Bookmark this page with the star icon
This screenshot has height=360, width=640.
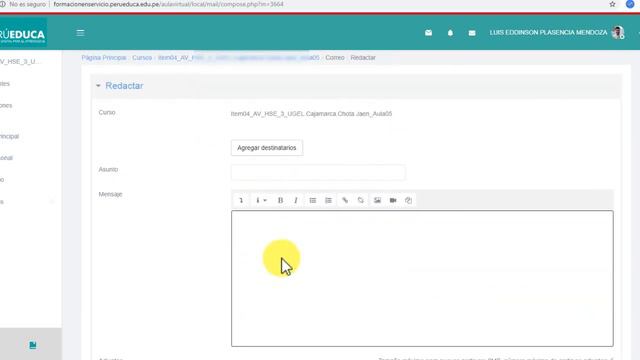pos(612,4)
